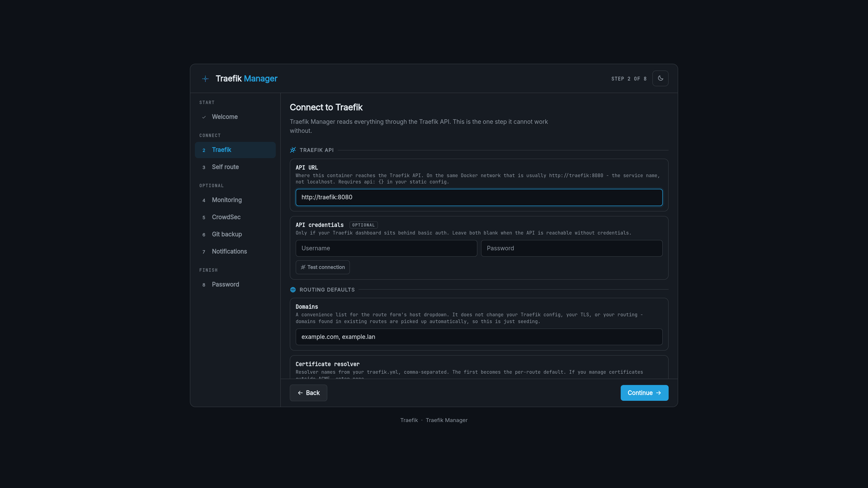Screen dimensions: 868x488
Task: Open the Monitoring step
Action: click(235, 200)
